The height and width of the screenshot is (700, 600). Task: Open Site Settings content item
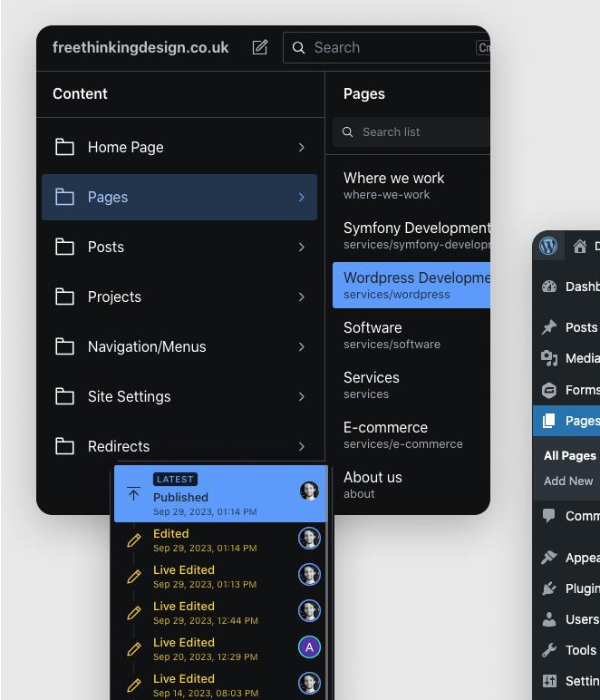coord(179,396)
